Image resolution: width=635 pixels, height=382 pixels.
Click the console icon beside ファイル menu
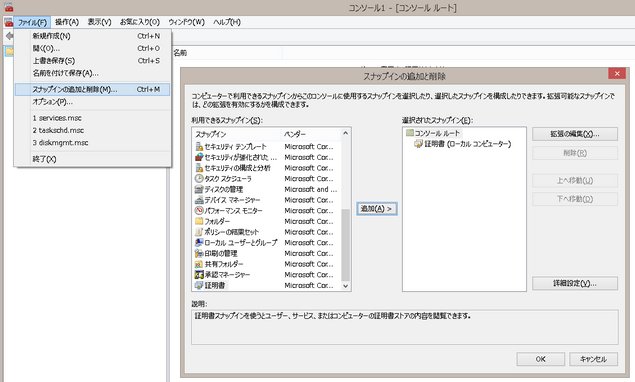click(x=9, y=22)
